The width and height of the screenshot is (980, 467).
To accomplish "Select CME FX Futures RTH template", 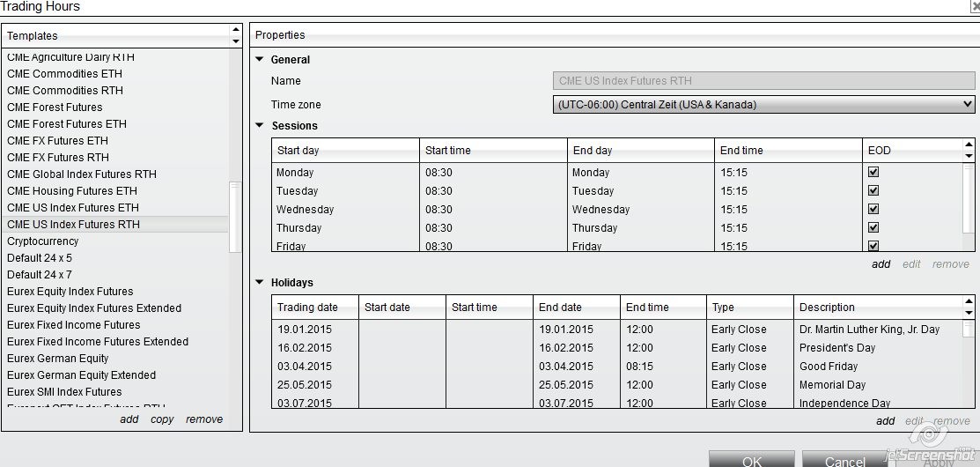I will coord(58,158).
